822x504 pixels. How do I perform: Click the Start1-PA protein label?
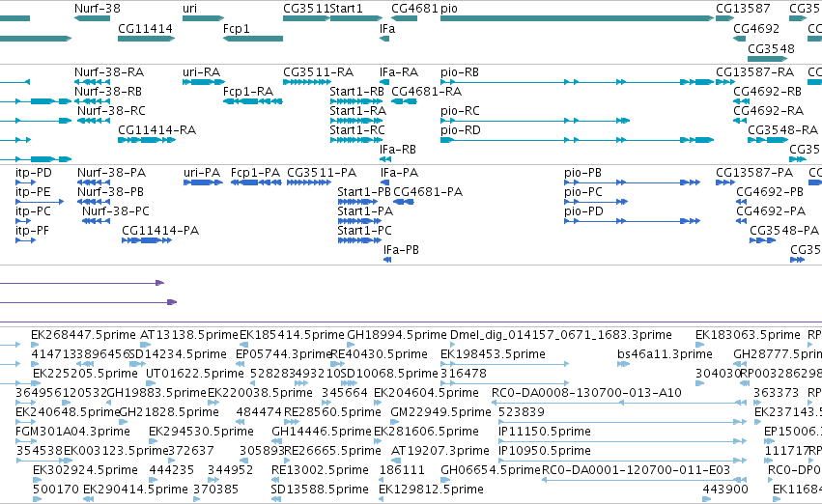(x=365, y=211)
